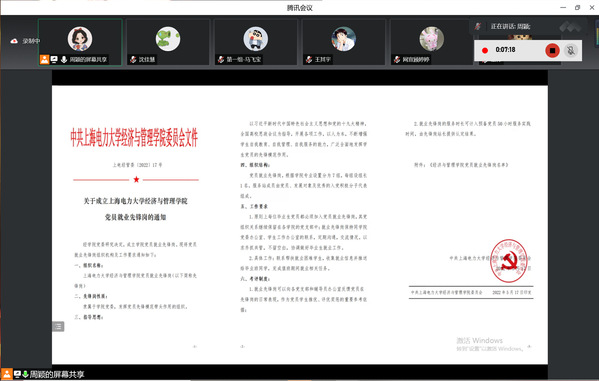Screen dimensions: 599x381
Task: Stop the screen recording with the red button
Action: pyautogui.click(x=552, y=50)
